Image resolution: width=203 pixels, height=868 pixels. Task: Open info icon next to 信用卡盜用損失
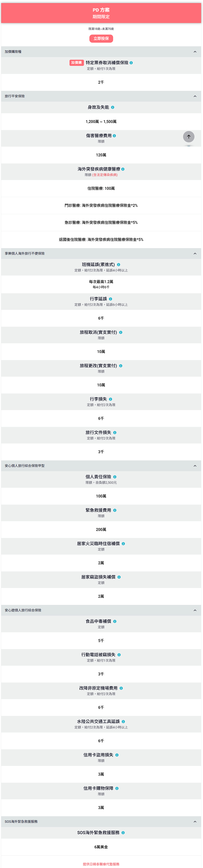click(117, 755)
